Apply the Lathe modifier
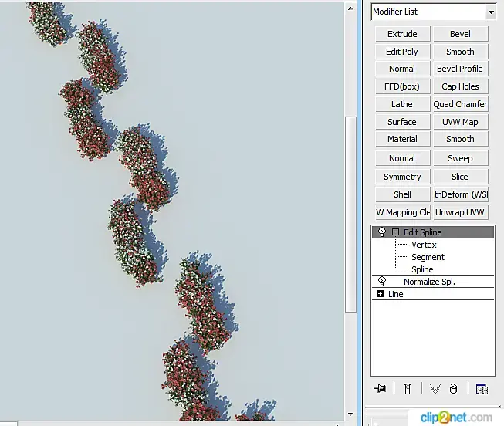504x426 pixels. click(402, 104)
